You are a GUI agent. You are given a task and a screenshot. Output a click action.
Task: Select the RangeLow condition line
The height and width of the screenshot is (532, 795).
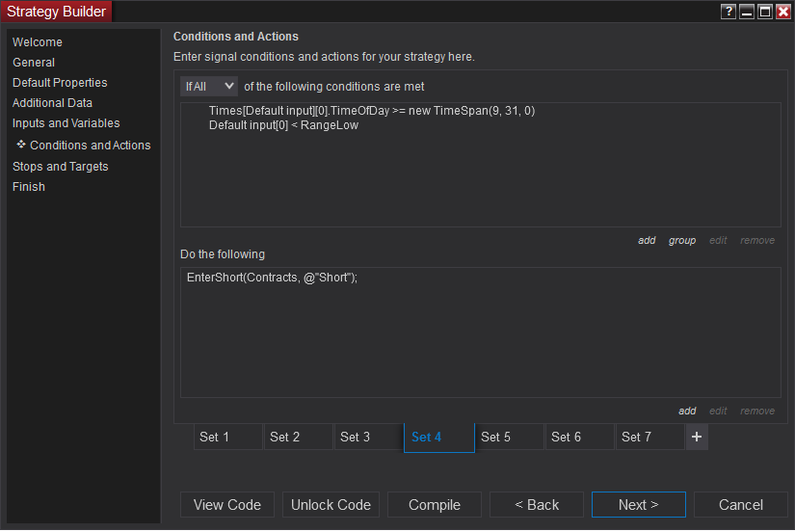pyautogui.click(x=283, y=125)
